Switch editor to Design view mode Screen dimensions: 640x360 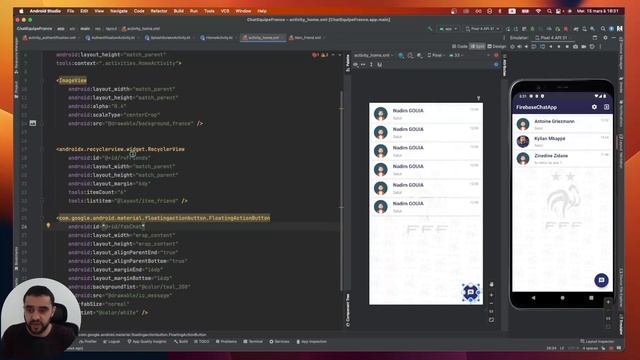coord(496,47)
